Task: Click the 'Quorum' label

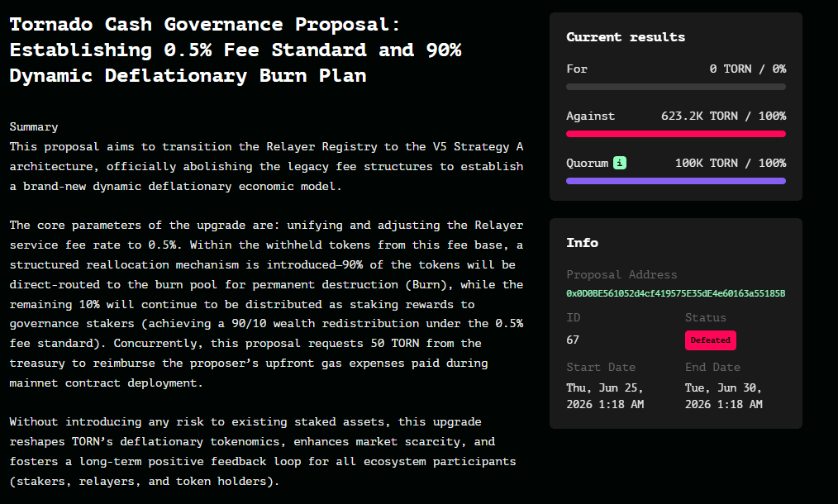Action: [587, 163]
